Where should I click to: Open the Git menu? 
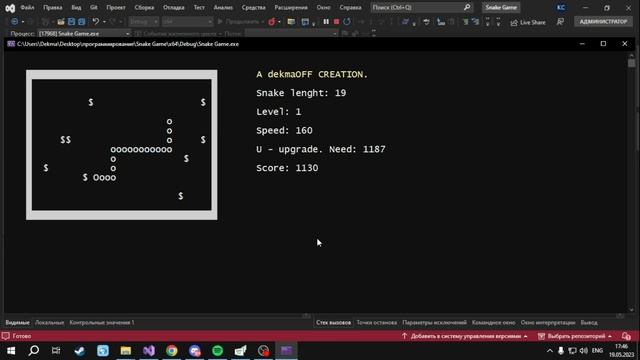coord(94,7)
